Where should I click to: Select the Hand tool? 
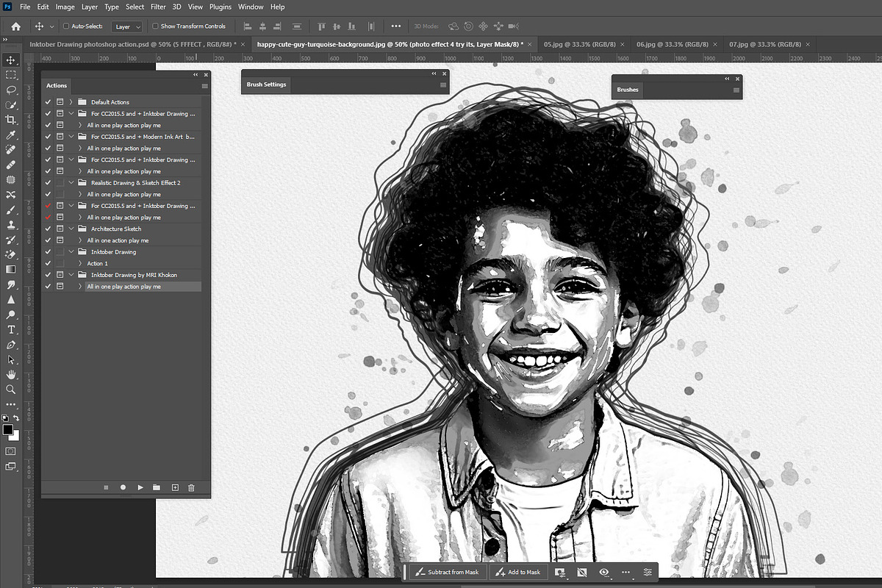coord(11,375)
